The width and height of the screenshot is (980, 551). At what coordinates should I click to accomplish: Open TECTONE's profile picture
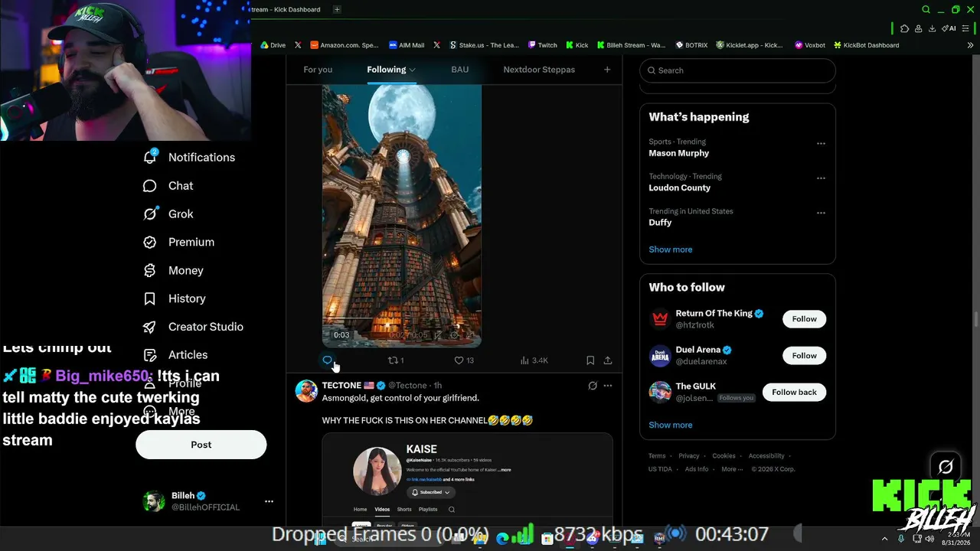pos(307,391)
